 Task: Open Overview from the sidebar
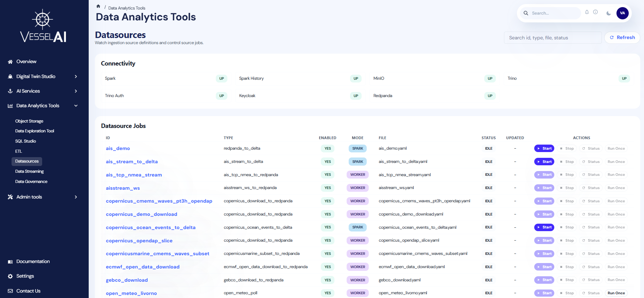tap(26, 61)
